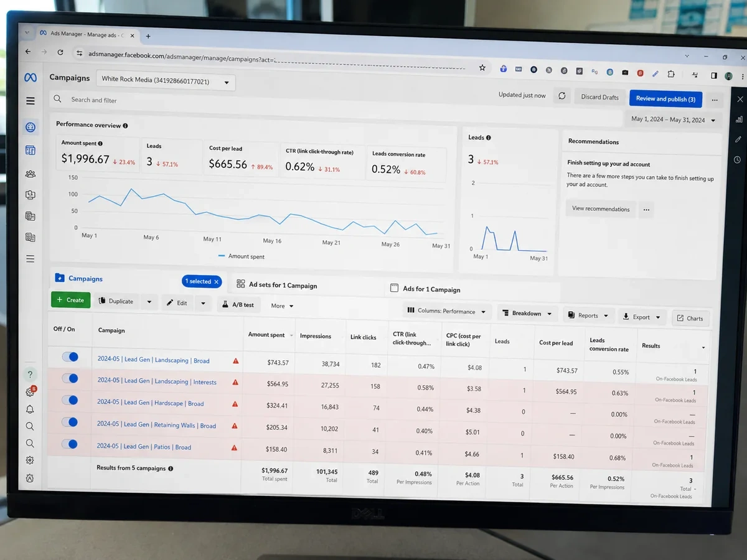Viewport: 747px width, 560px height.
Task: Open 2024-05 Lead Gen Hardscape campaign link
Action: point(150,403)
